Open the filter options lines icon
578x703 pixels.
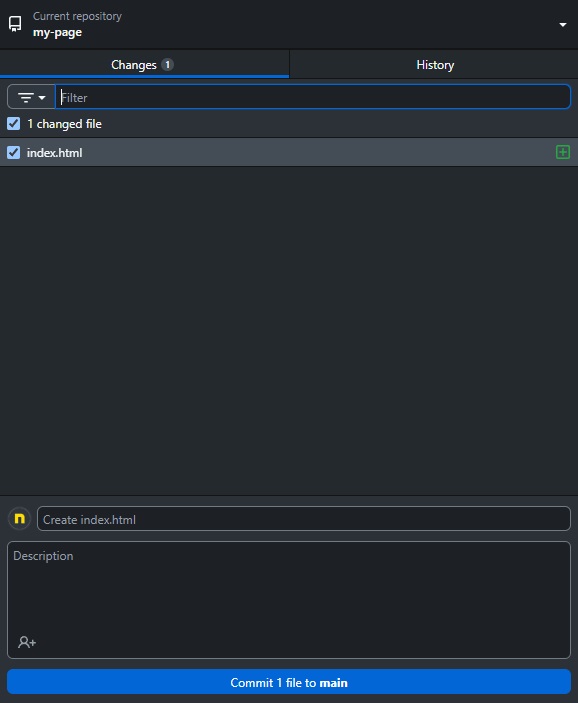coord(26,97)
